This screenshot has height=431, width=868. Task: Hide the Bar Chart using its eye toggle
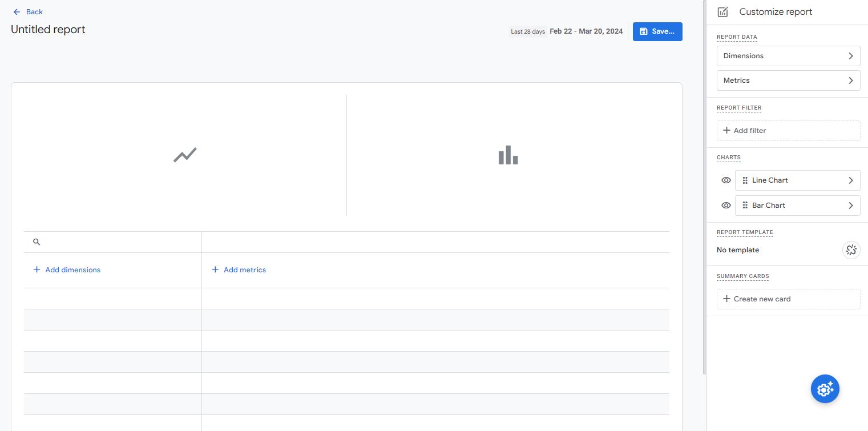pos(726,205)
